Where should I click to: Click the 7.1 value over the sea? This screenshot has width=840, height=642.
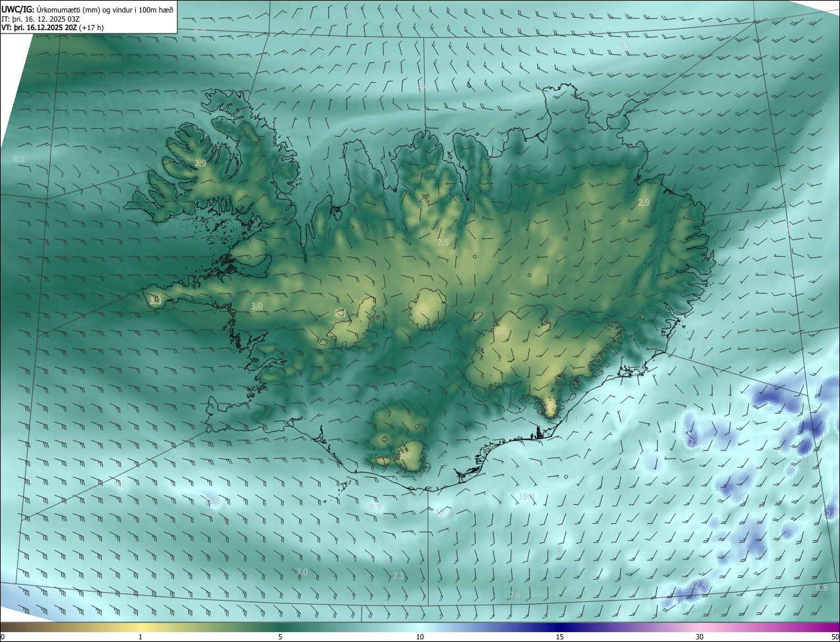tap(398, 576)
